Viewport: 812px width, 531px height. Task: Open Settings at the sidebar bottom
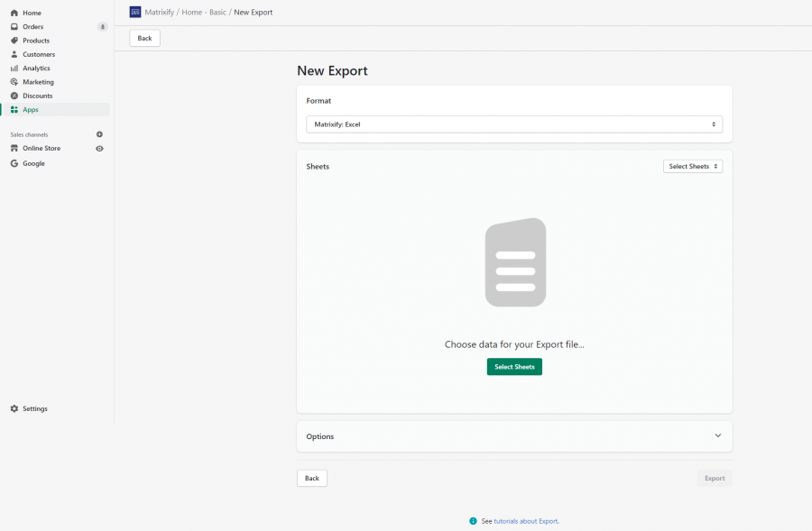[34, 408]
